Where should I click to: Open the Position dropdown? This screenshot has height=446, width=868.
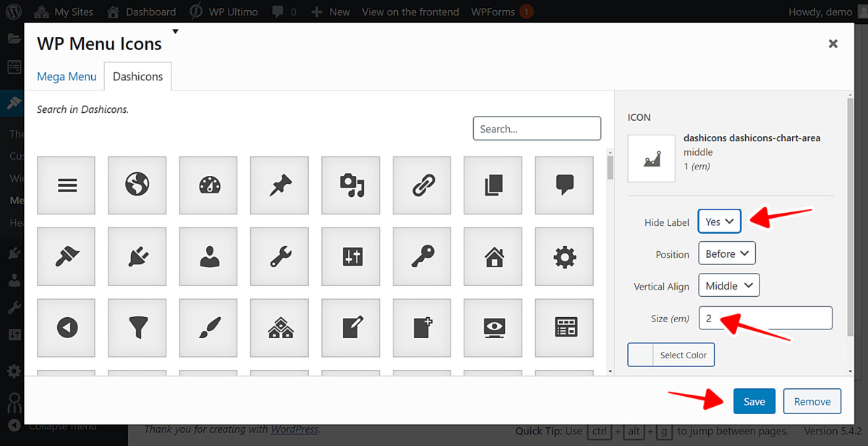tap(726, 253)
